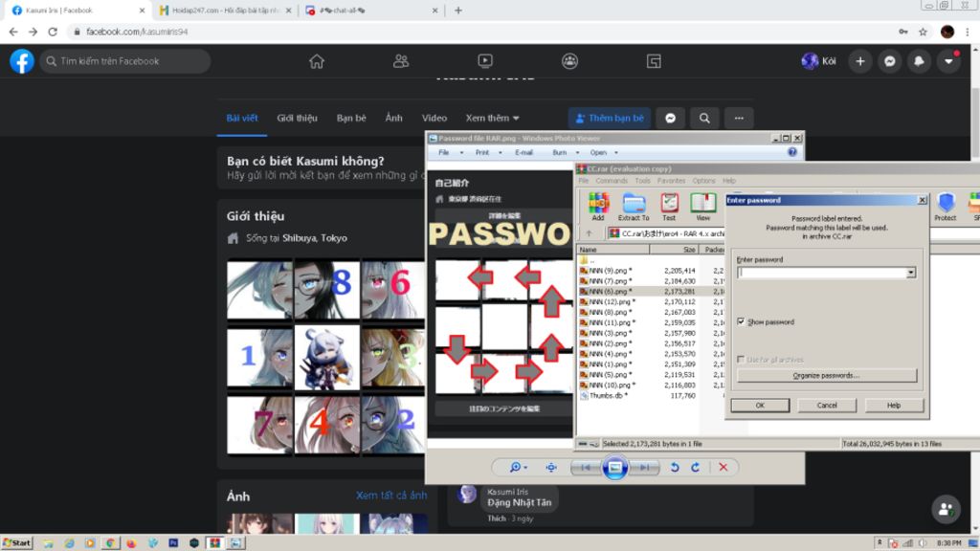Open WinRAR Tools menu
The width and height of the screenshot is (980, 551).
point(642,181)
